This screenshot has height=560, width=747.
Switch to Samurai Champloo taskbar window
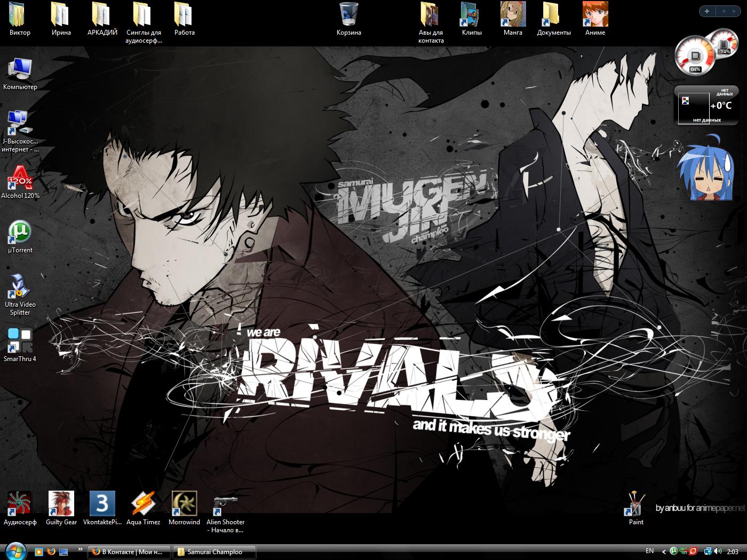click(214, 552)
